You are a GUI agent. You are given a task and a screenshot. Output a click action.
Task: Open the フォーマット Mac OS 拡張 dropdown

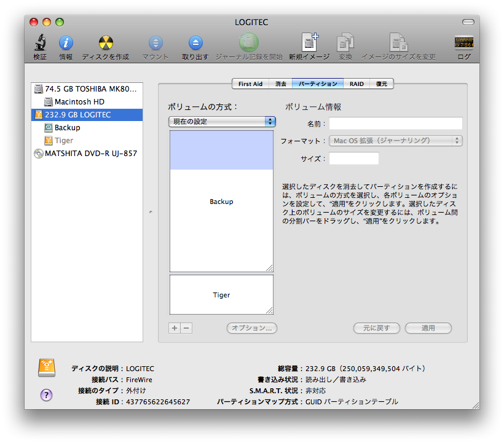[396, 141]
